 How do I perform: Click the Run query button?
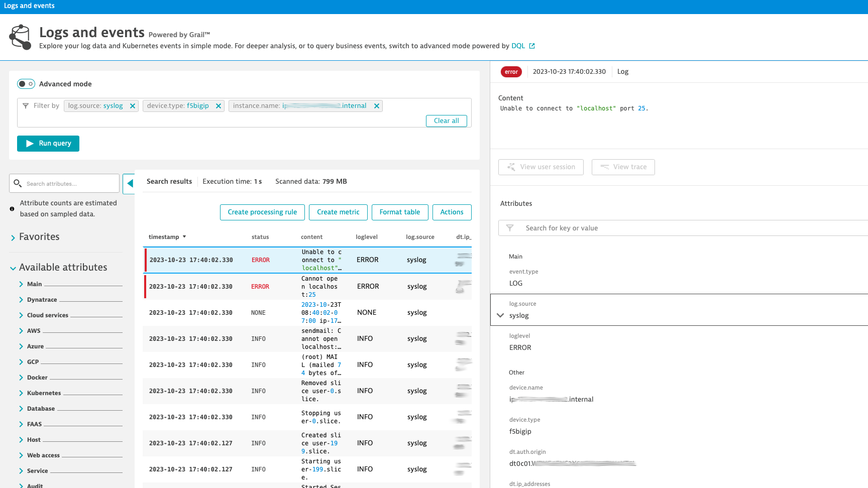click(48, 144)
